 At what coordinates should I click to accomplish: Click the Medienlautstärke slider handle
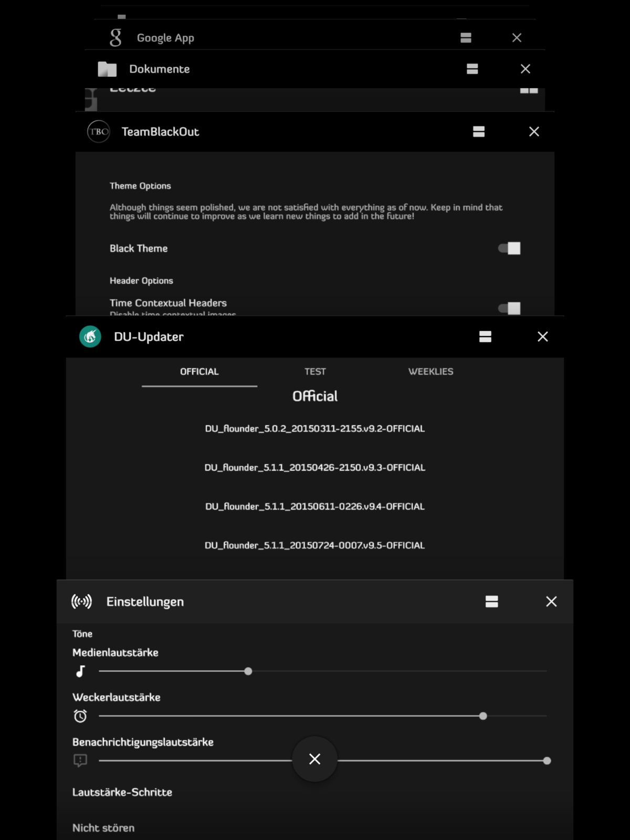pos(248,671)
